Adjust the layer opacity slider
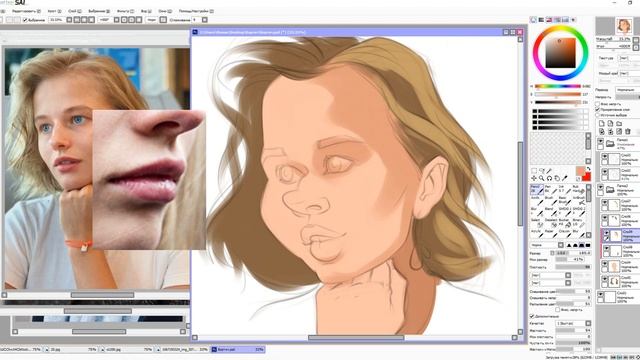The image size is (640, 360). tap(628, 97)
